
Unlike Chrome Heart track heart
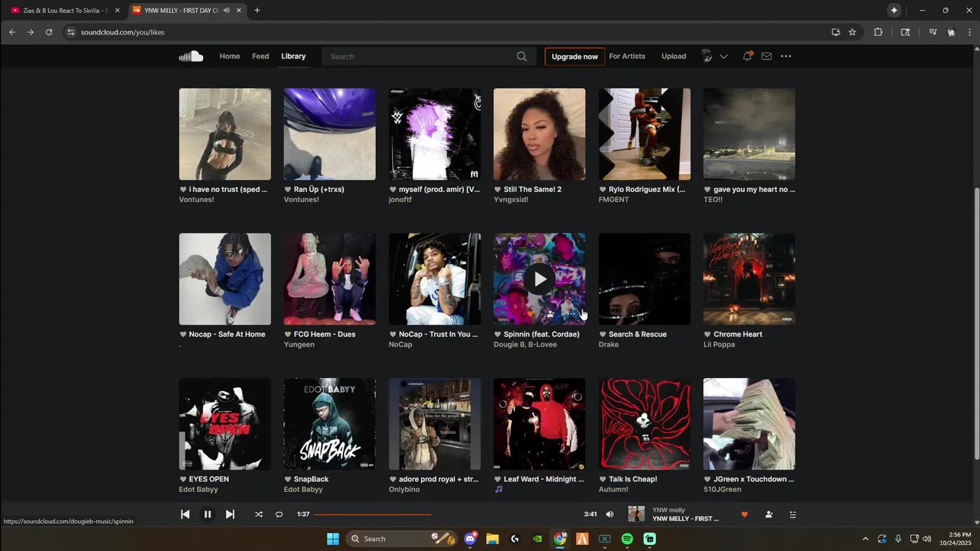(708, 334)
